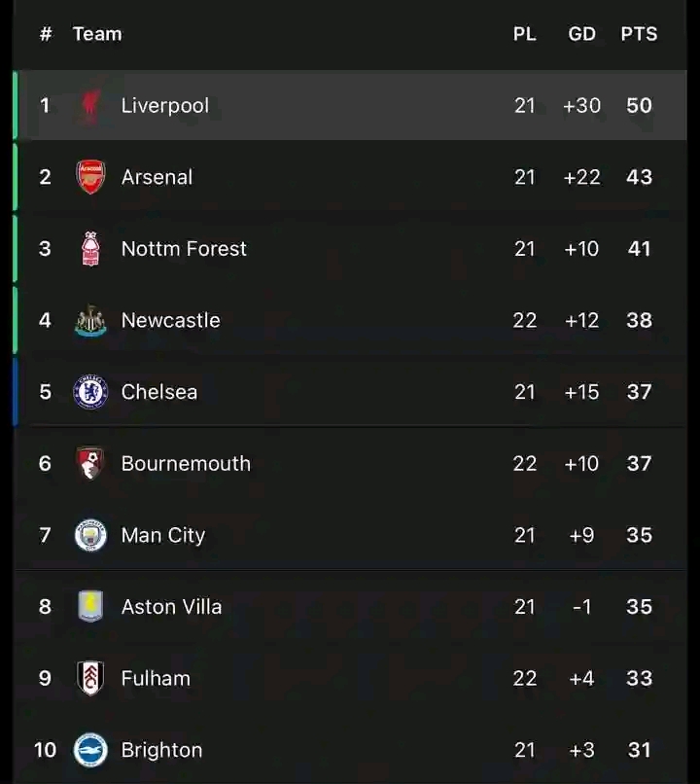Sort table by PL column header
The image size is (700, 784).
click(x=524, y=34)
